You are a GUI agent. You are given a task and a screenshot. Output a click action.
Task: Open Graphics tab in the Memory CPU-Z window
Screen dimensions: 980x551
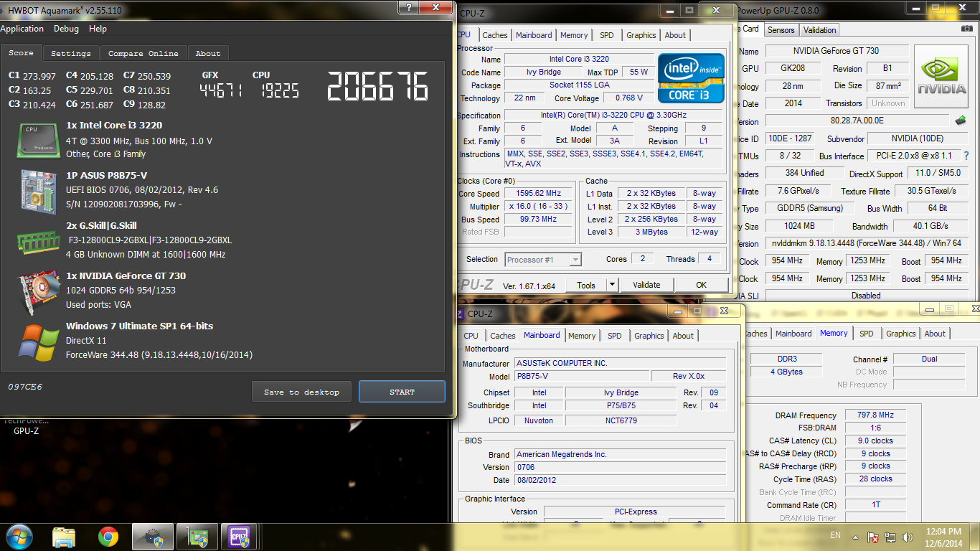901,334
